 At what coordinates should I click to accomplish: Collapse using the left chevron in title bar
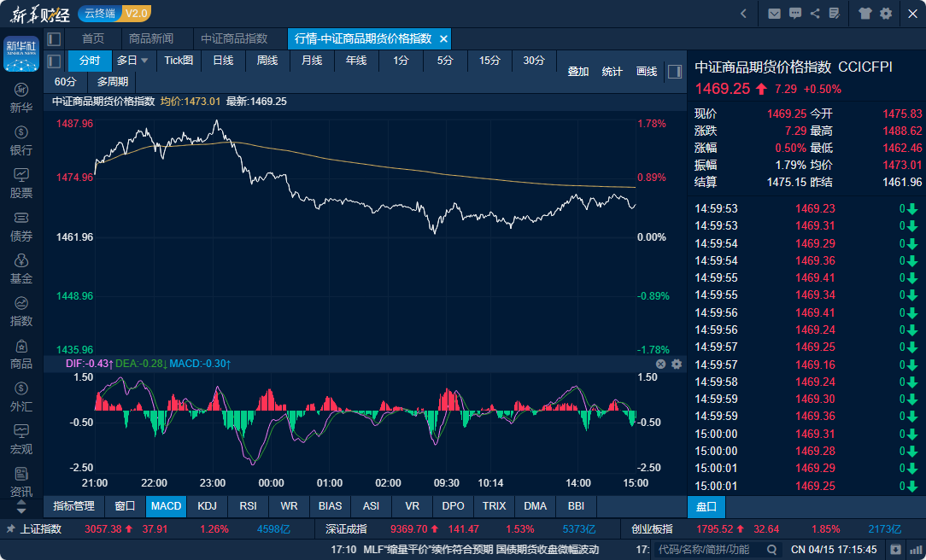743,13
